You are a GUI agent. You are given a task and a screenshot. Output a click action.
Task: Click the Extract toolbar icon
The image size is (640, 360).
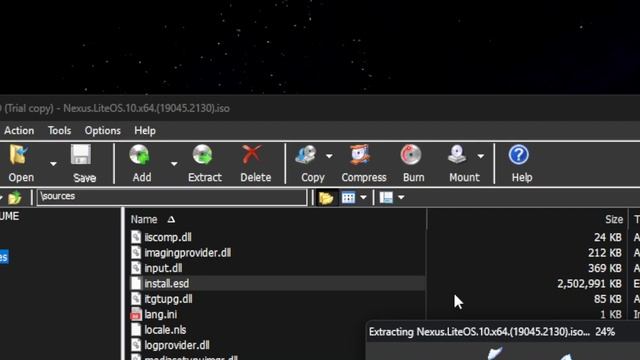point(203,155)
